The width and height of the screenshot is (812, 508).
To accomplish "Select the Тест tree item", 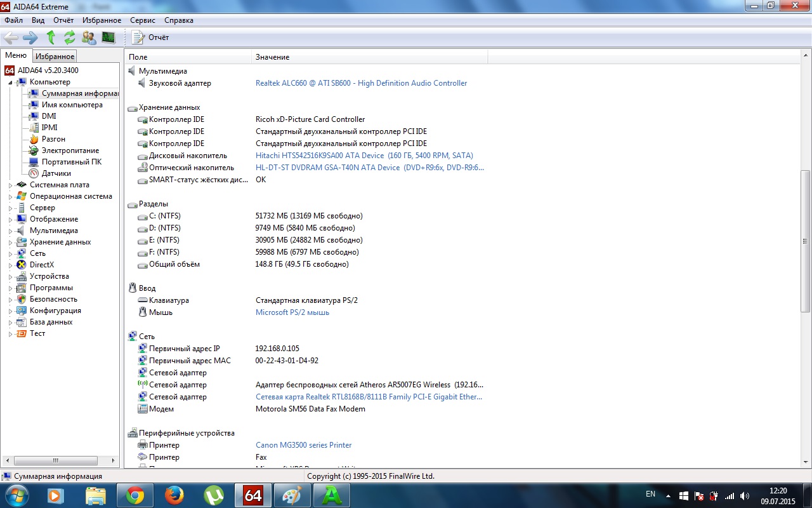I will click(x=37, y=333).
